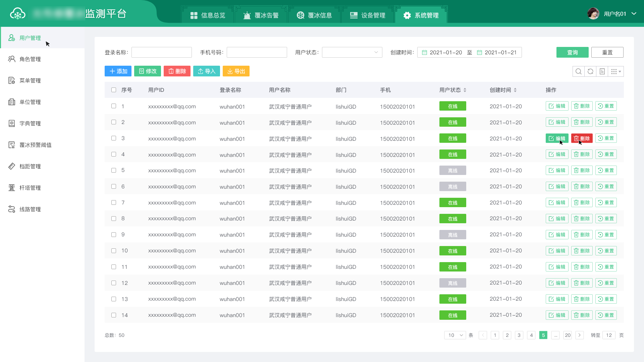The height and width of the screenshot is (362, 644).
Task: Click 删除 for row 7
Action: 582,203
